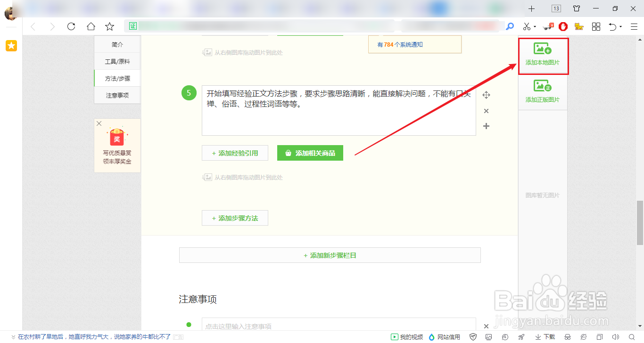
Task: Click the ad-filtering sunglasses icon
Action: click(548, 27)
